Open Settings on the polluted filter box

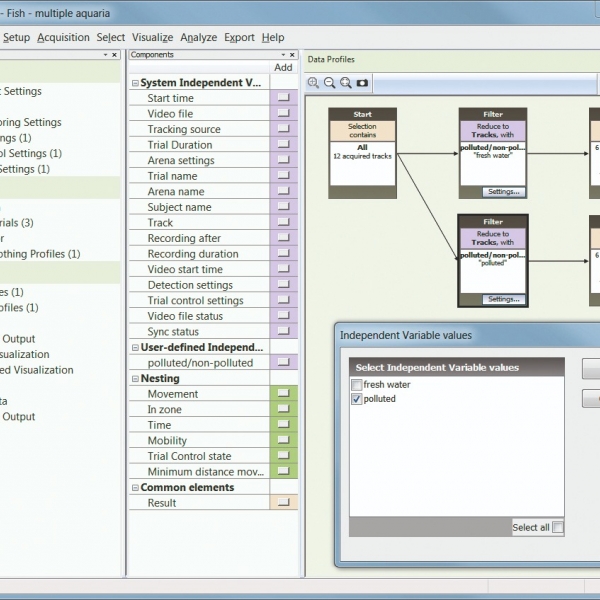[x=502, y=299]
